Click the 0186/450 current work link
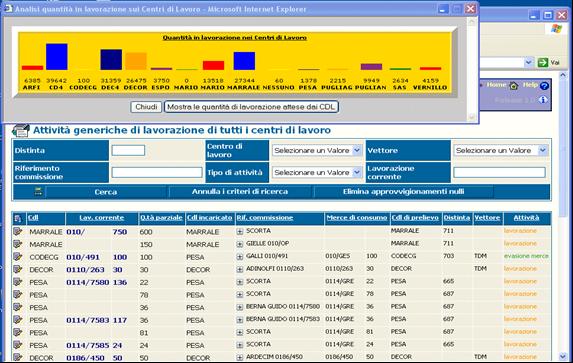 click(85, 358)
